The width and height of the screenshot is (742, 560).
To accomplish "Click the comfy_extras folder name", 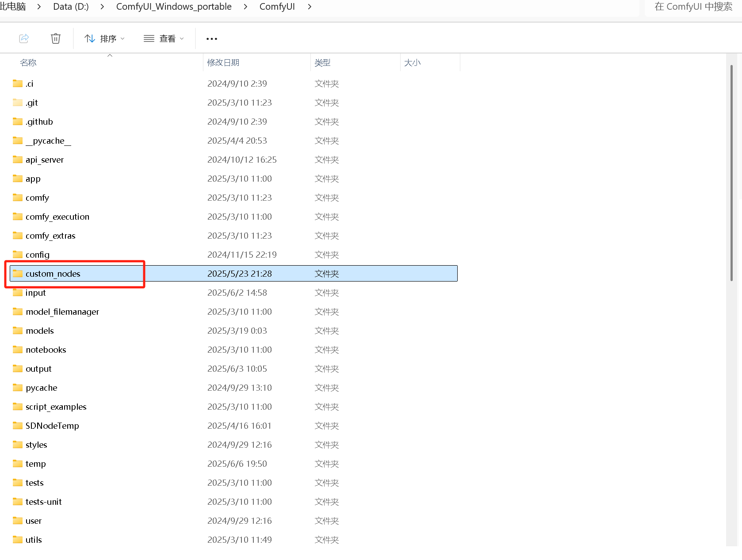I will [50, 236].
